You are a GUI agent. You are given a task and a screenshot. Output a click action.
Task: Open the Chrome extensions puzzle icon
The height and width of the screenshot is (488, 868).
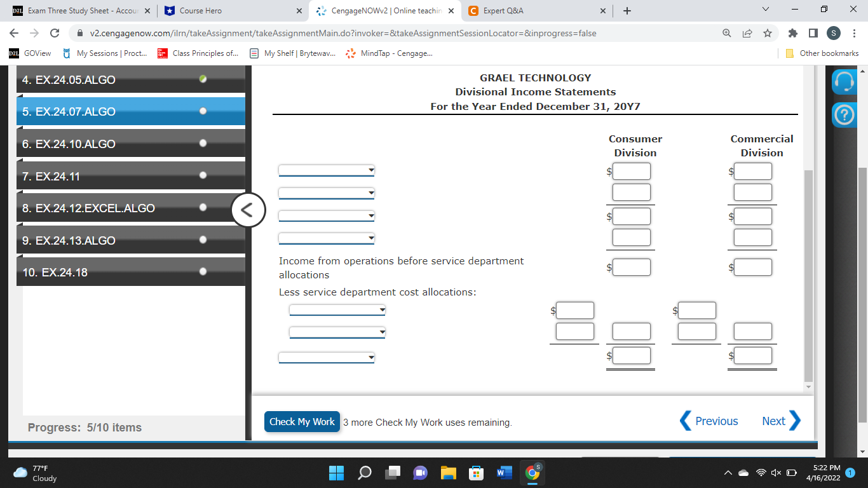(x=794, y=33)
